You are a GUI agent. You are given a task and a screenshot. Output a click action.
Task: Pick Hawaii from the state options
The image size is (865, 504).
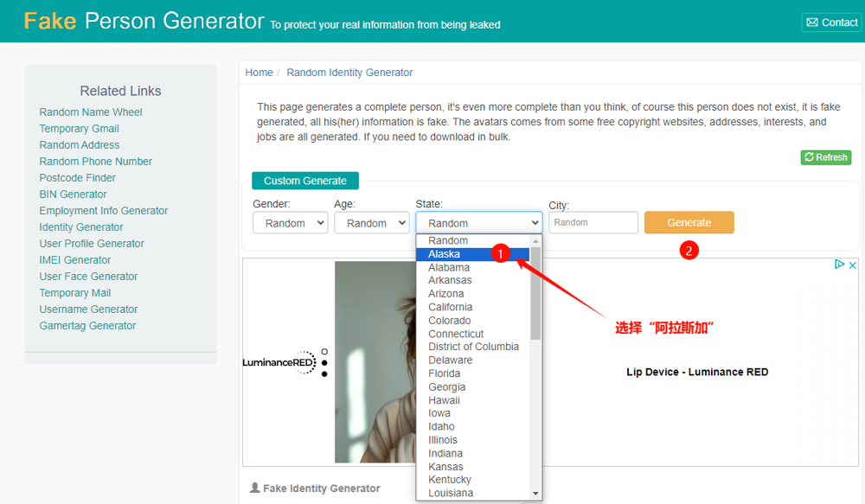444,400
